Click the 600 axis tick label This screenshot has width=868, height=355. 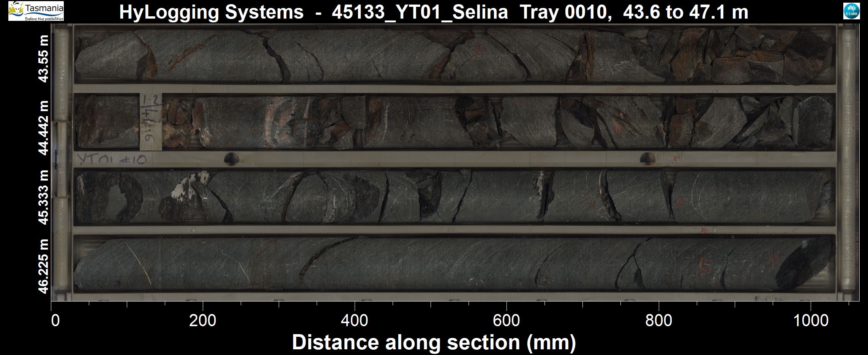click(x=506, y=321)
